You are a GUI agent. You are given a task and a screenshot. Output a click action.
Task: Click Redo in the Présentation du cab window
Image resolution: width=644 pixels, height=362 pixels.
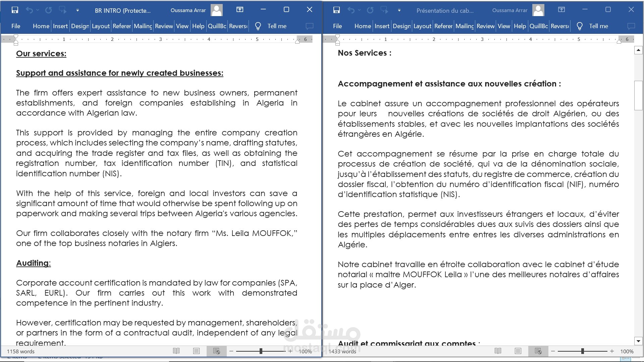(370, 10)
